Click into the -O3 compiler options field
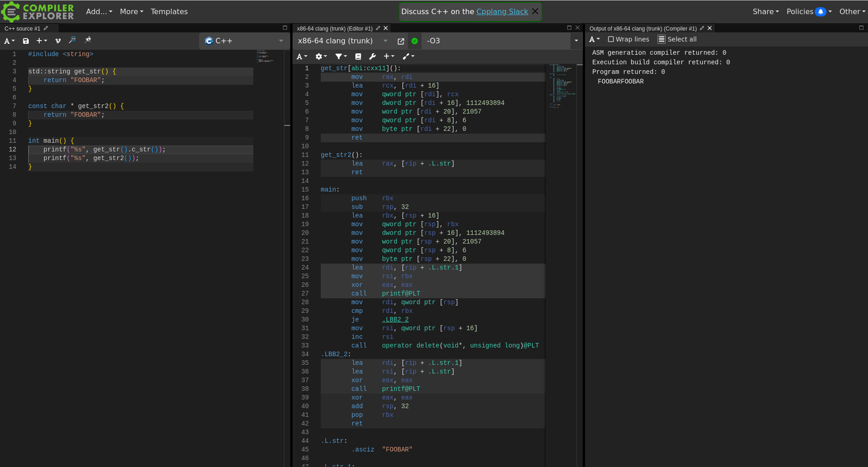Screen dimensions: 868x467 click(x=496, y=41)
